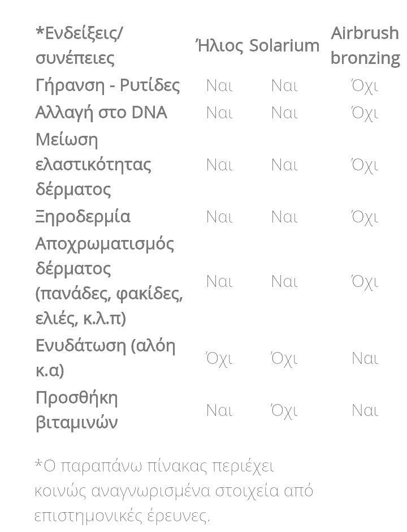
Task: Click Ήλιος value Ναι for Μείωση ελαστικότητας
Action: tap(219, 165)
